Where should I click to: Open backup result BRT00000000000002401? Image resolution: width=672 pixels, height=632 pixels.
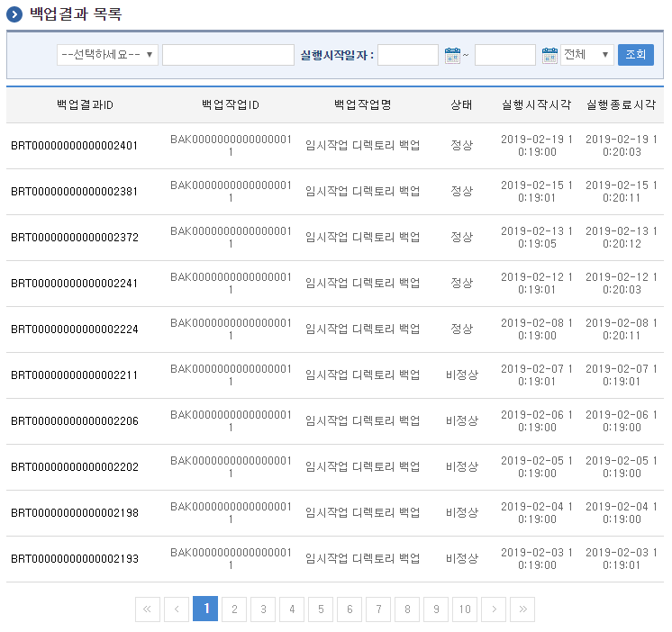pos(75,146)
